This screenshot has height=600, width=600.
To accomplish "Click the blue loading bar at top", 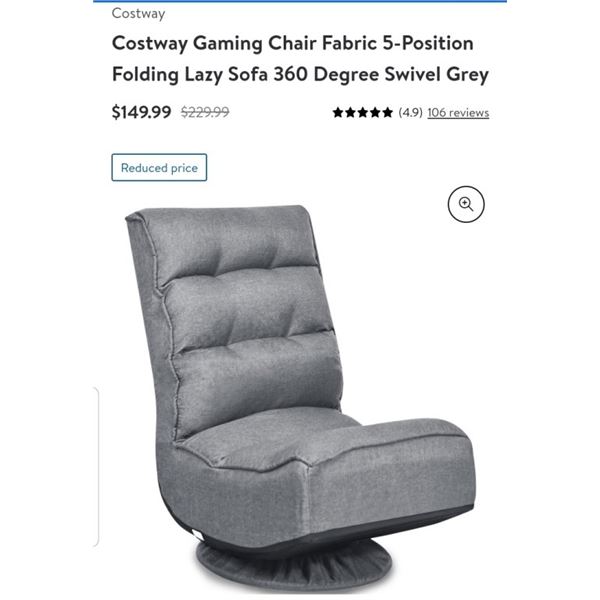I will coord(300,1).
